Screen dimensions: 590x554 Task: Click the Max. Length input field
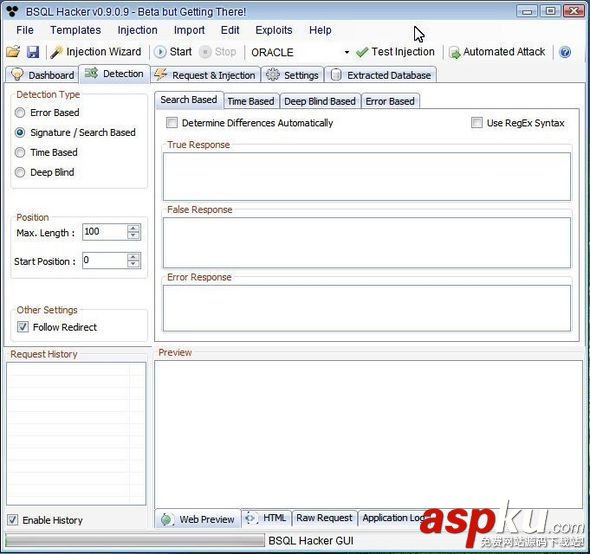105,231
